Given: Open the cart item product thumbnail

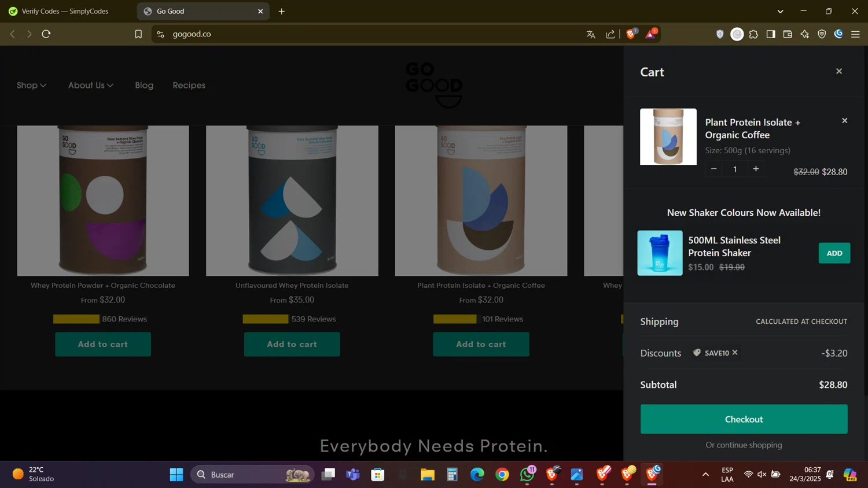Looking at the screenshot, I should (668, 137).
